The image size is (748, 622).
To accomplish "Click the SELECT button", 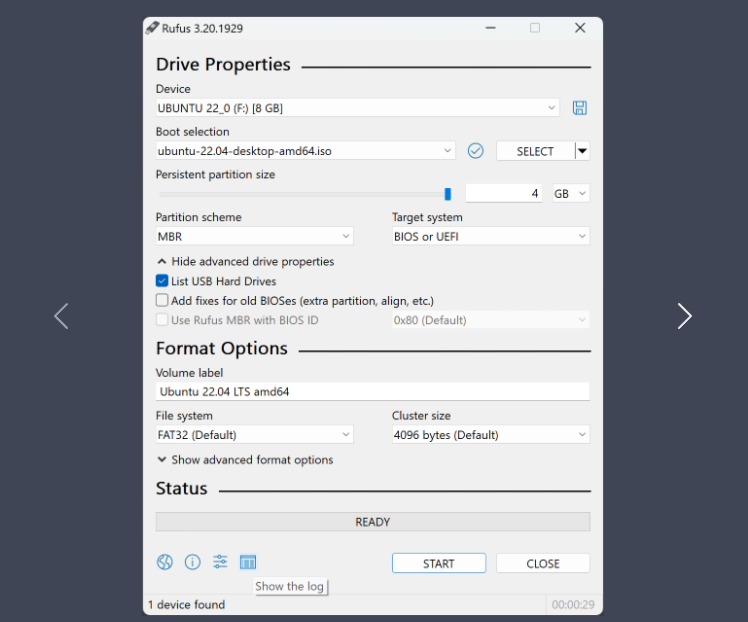I will [535, 151].
